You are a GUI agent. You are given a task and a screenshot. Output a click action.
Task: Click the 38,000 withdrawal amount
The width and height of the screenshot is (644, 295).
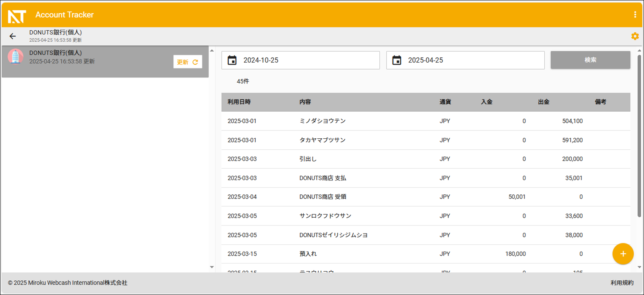point(574,235)
